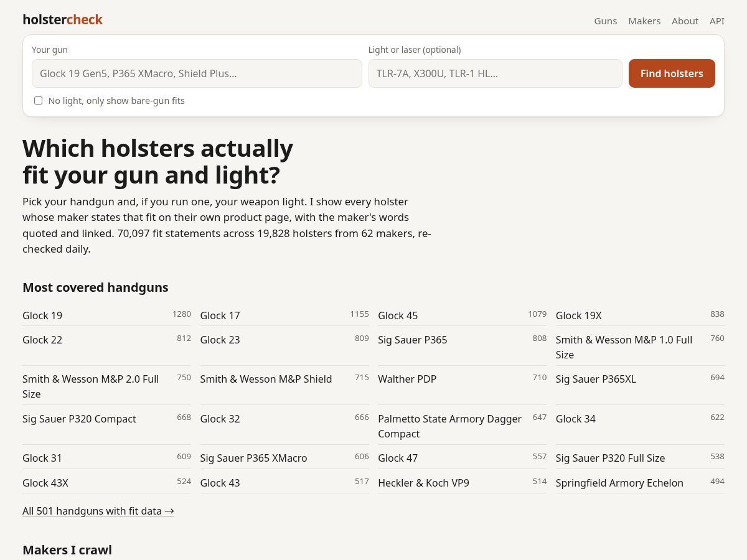Click the Find holsters button
Image resolution: width=747 pixels, height=560 pixels.
coord(672,73)
